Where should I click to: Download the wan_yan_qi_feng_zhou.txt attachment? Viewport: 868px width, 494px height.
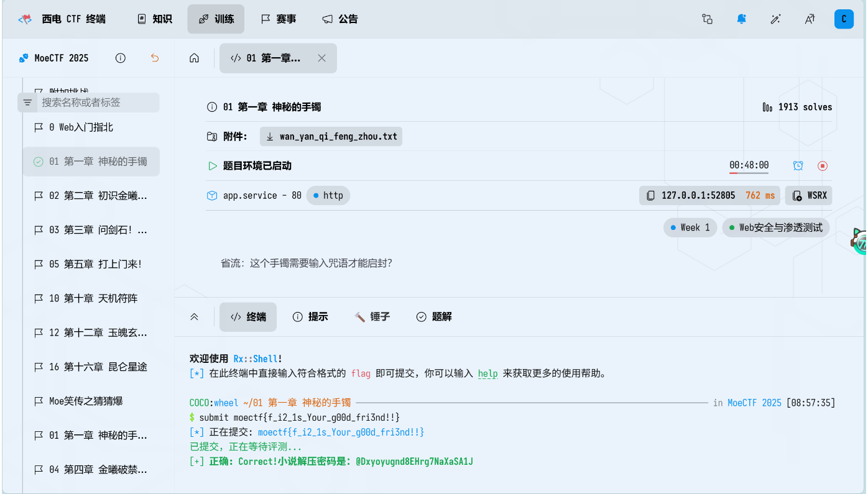click(331, 136)
